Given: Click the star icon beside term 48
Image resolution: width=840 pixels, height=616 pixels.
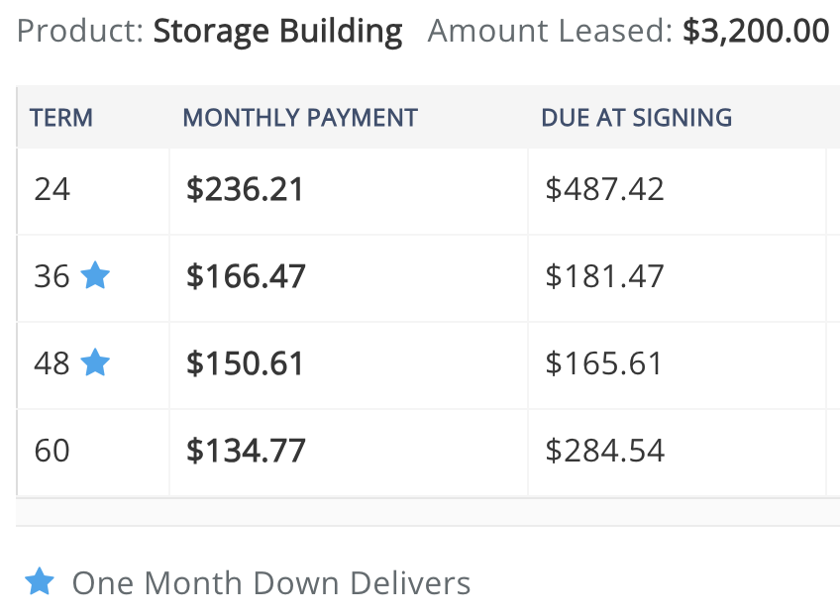Looking at the screenshot, I should [x=95, y=362].
